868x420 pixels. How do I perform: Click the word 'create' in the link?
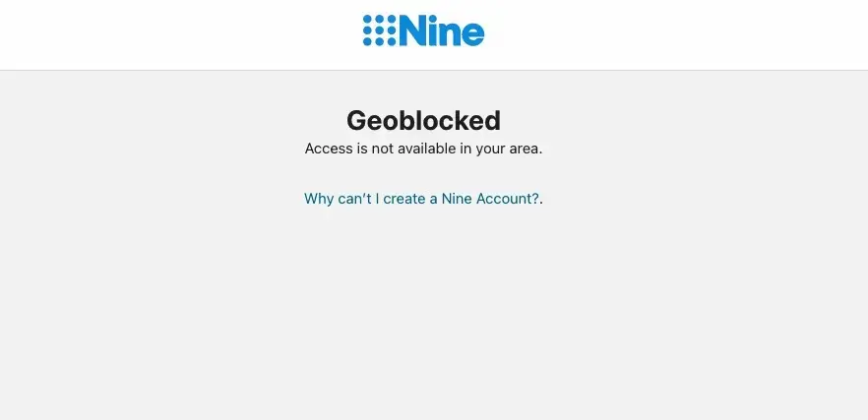404,199
